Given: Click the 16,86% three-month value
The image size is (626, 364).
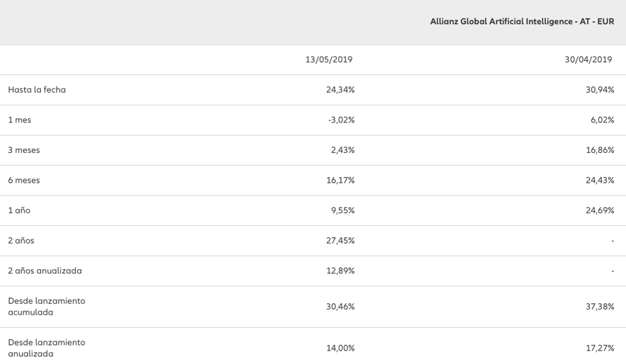Looking at the screenshot, I should [600, 150].
